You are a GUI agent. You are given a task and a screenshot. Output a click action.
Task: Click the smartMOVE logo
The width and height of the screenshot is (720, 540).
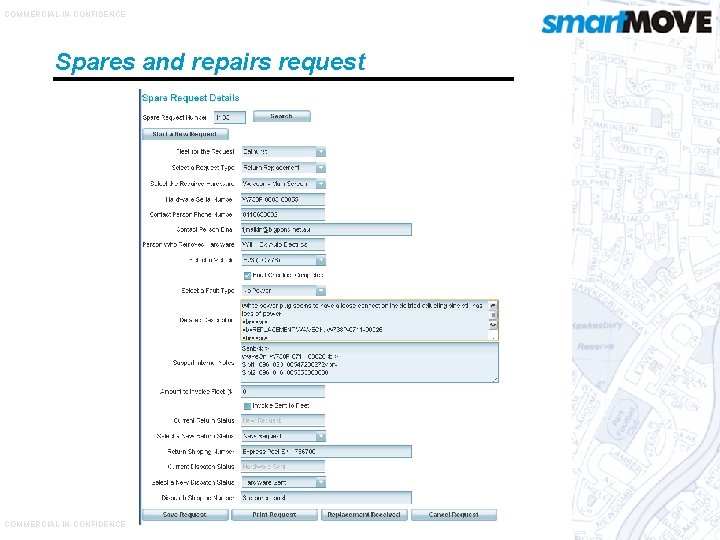pyautogui.click(x=626, y=22)
